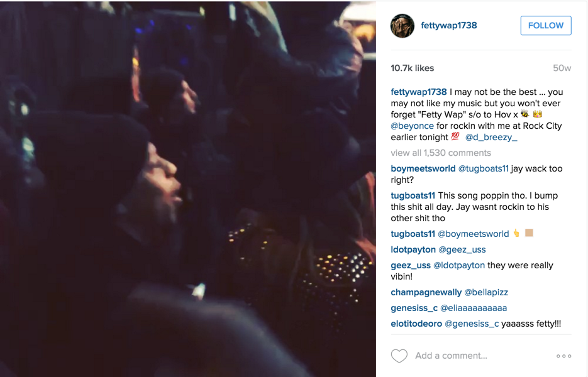Click geez_uss commenter username
The height and width of the screenshot is (377, 588).
(x=411, y=265)
